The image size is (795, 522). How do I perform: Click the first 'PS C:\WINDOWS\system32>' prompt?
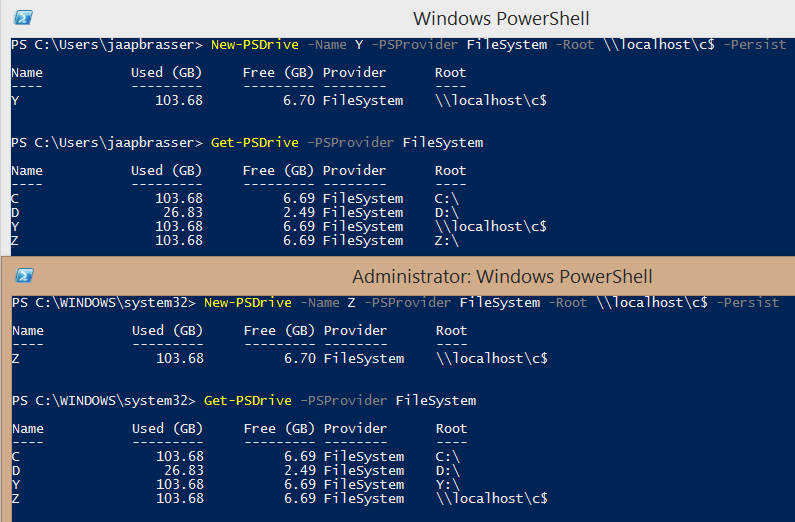pos(103,302)
